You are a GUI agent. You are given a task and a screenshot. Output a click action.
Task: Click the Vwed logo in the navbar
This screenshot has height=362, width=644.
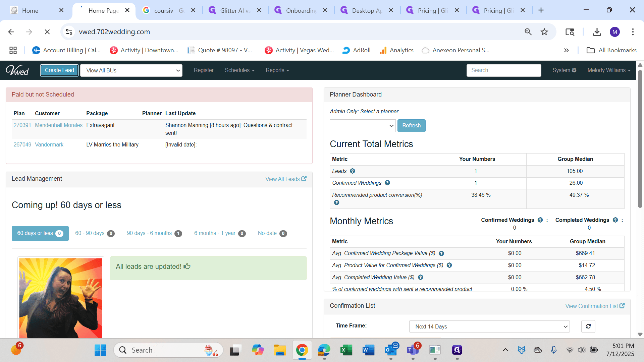[x=17, y=70]
